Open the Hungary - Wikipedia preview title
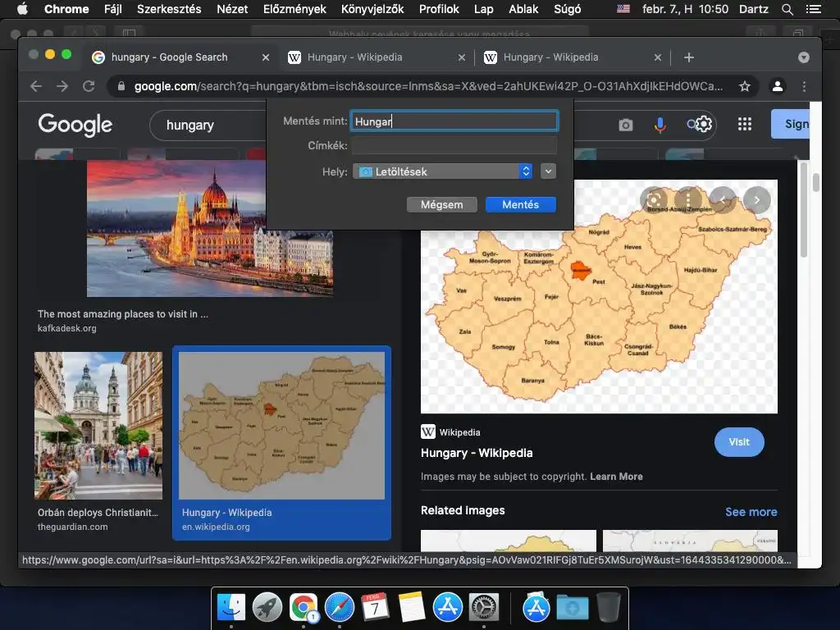The image size is (840, 630). click(477, 453)
